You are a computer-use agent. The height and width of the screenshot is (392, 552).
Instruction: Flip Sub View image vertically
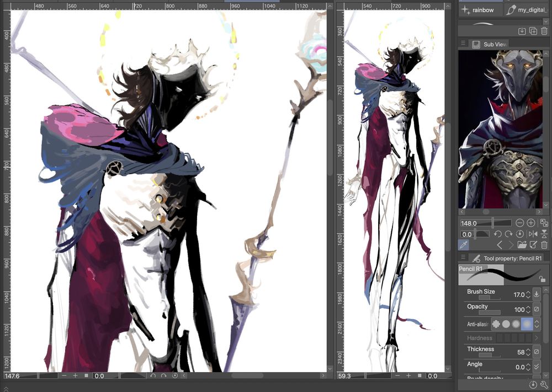point(544,234)
